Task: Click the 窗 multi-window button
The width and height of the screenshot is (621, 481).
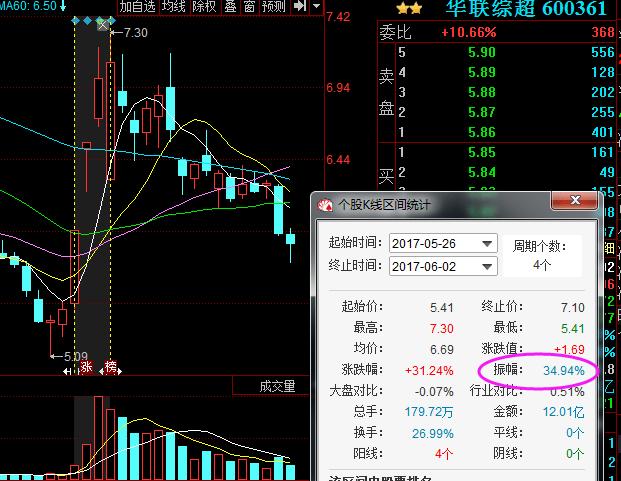Action: (x=250, y=7)
